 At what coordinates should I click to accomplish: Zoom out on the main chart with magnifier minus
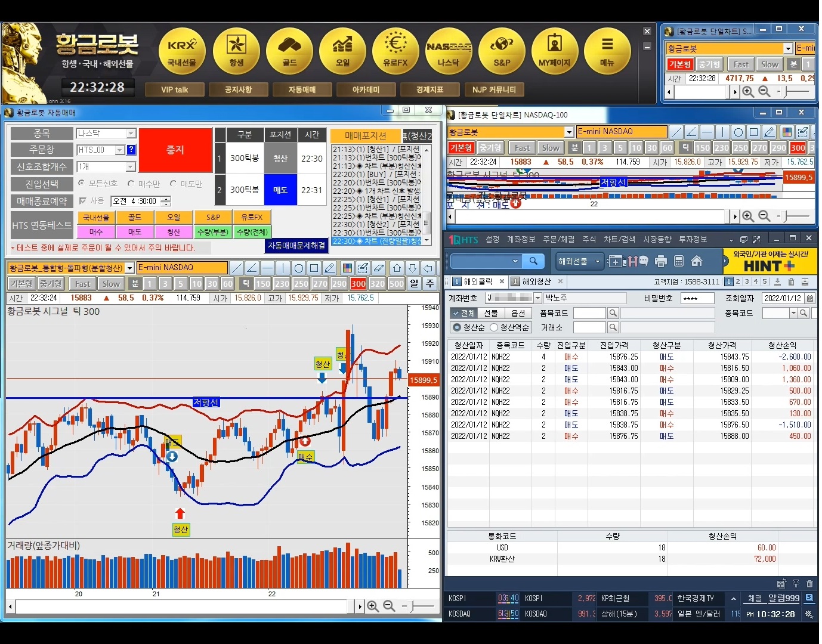pyautogui.click(x=389, y=606)
